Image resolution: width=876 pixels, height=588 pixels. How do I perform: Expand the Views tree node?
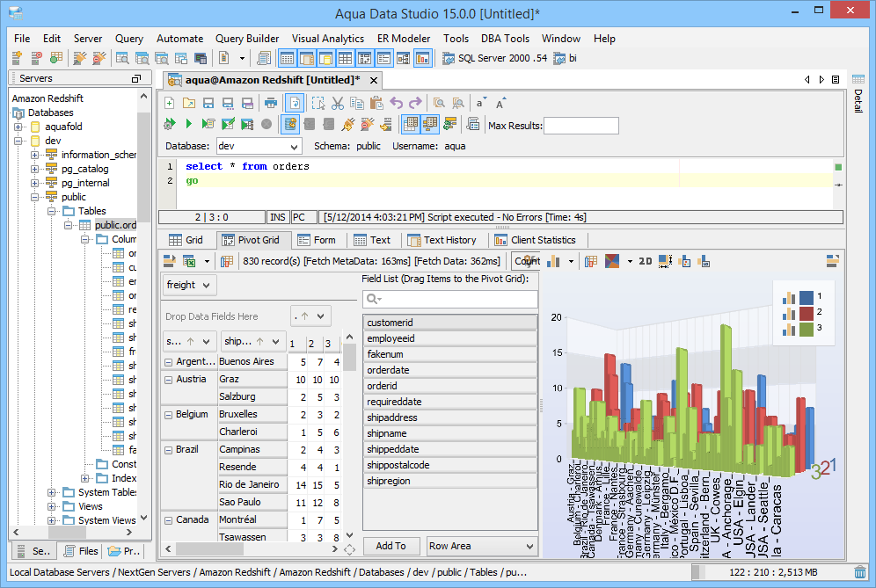coord(51,506)
